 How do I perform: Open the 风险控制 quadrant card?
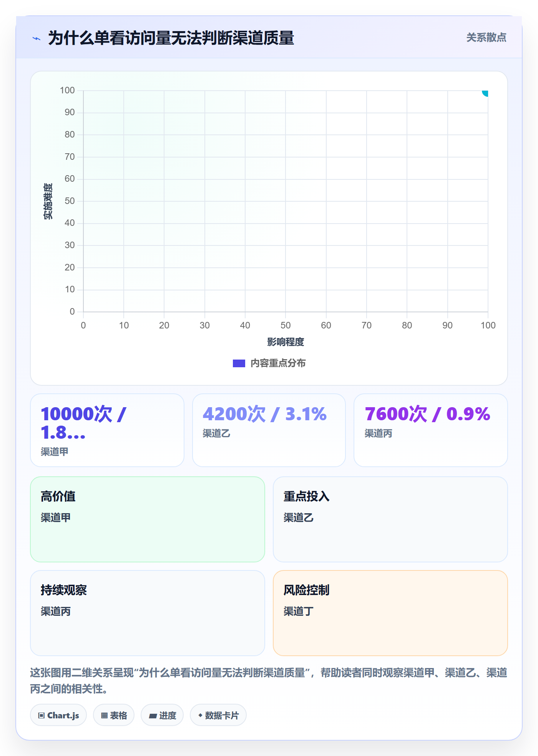pos(390,613)
